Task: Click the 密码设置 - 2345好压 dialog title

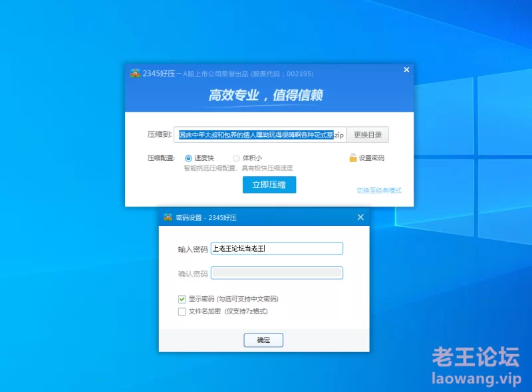Action: (x=206, y=217)
